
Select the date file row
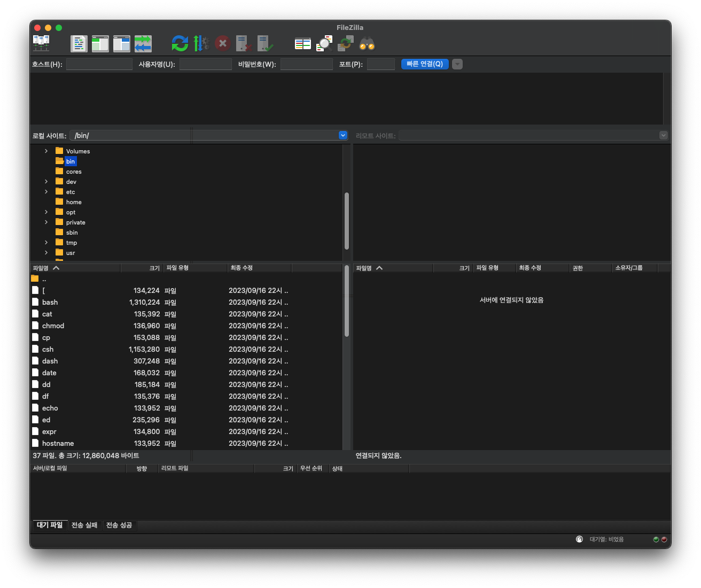[x=186, y=373]
